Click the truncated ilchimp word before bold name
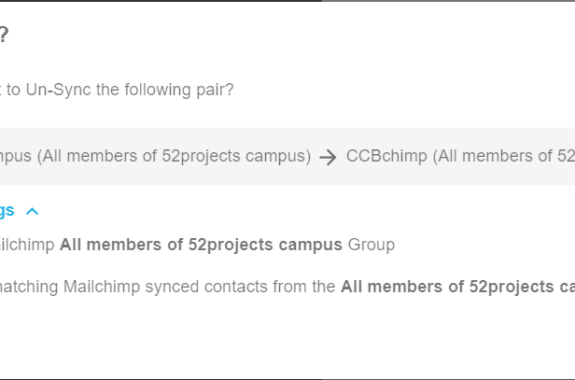 point(27,245)
